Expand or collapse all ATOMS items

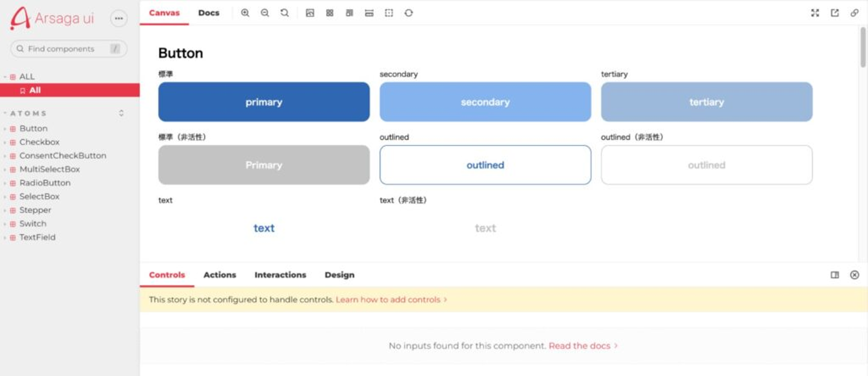(121, 113)
